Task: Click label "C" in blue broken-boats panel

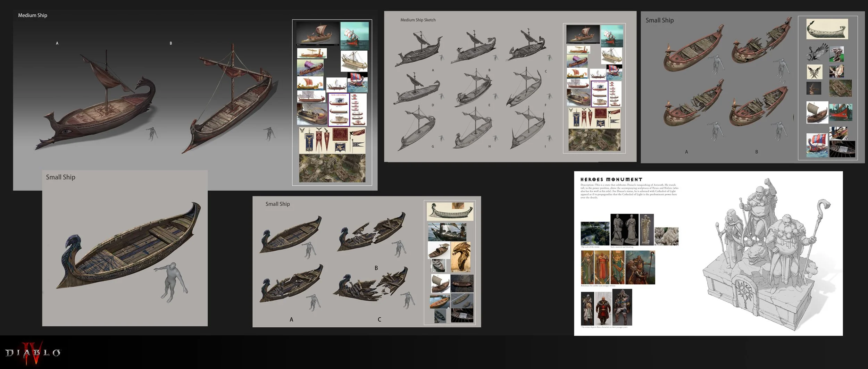Action: [x=379, y=319]
